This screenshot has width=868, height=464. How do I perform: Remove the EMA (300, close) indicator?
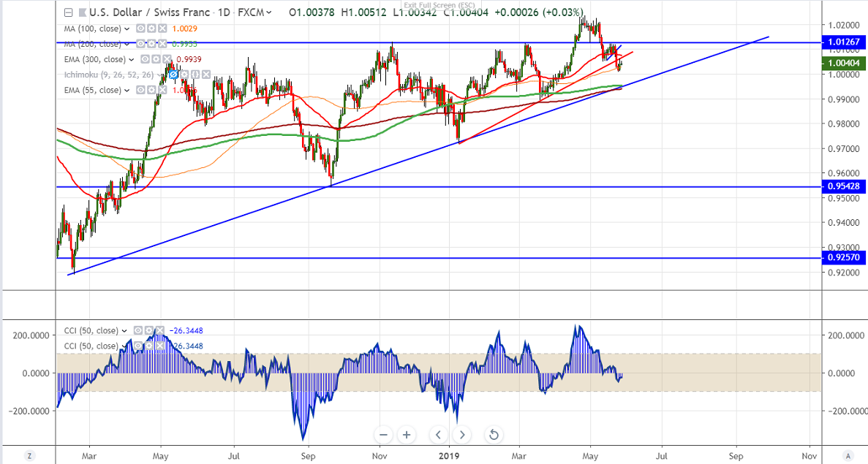point(167,59)
